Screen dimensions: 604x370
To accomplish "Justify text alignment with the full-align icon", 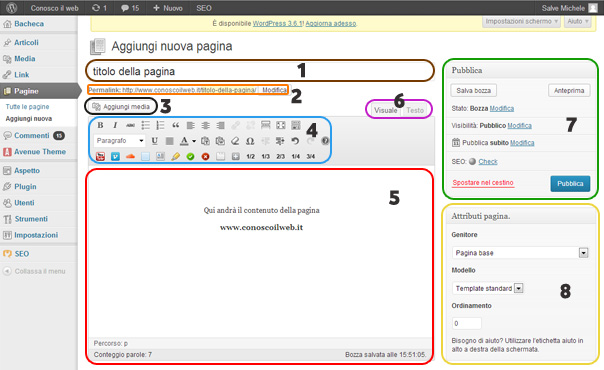I will pyautogui.click(x=169, y=141).
